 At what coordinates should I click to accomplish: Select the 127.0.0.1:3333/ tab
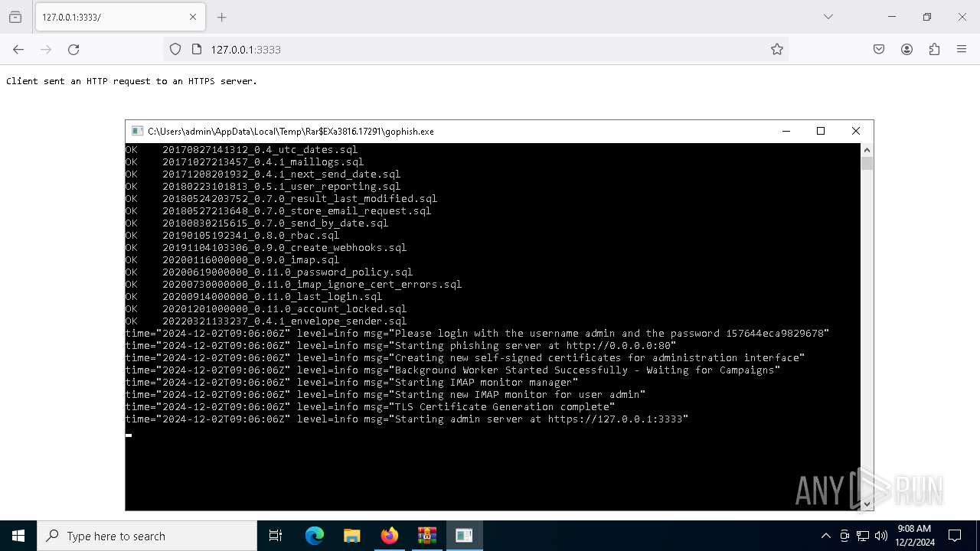tap(119, 17)
